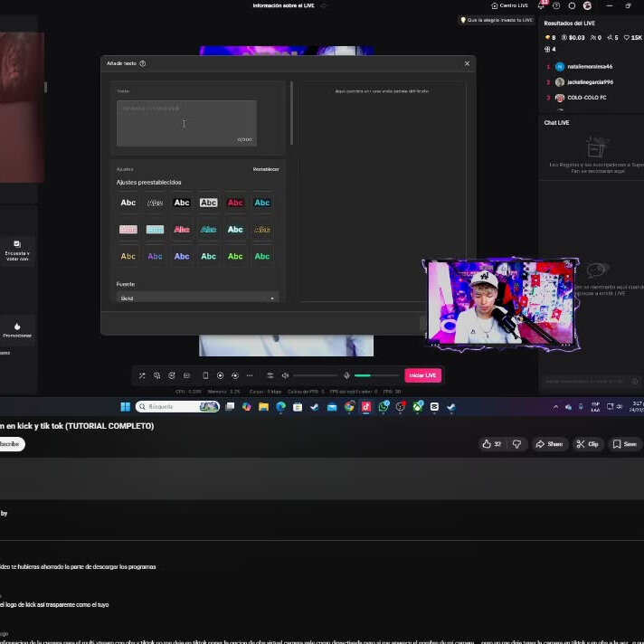Click the phone portrait mode icon
This screenshot has width=644, height=644.
point(205,375)
